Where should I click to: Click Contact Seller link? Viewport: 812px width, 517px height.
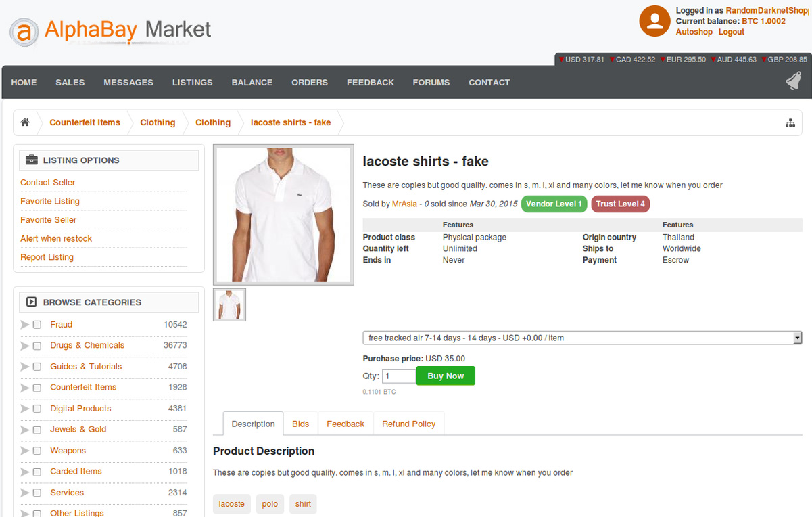(x=48, y=182)
